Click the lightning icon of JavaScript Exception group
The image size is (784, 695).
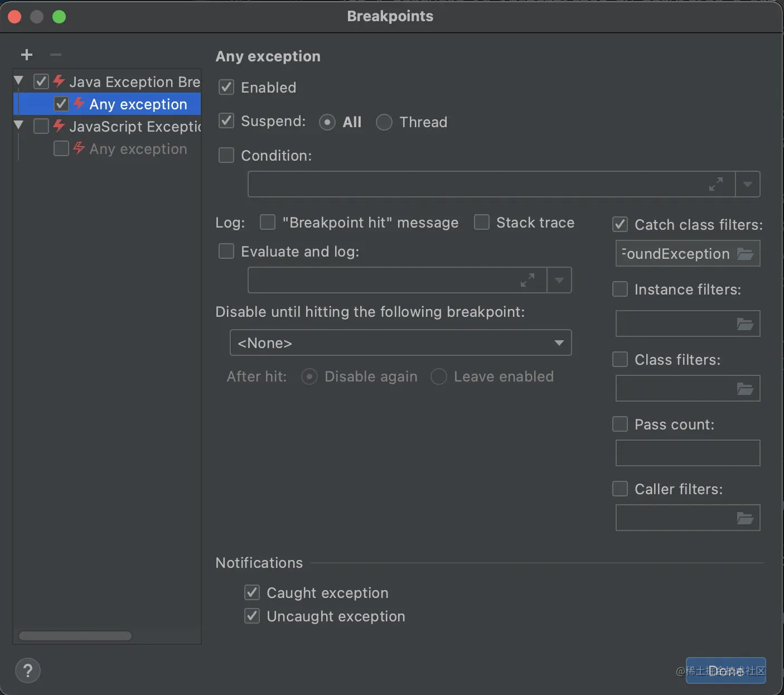pos(59,126)
